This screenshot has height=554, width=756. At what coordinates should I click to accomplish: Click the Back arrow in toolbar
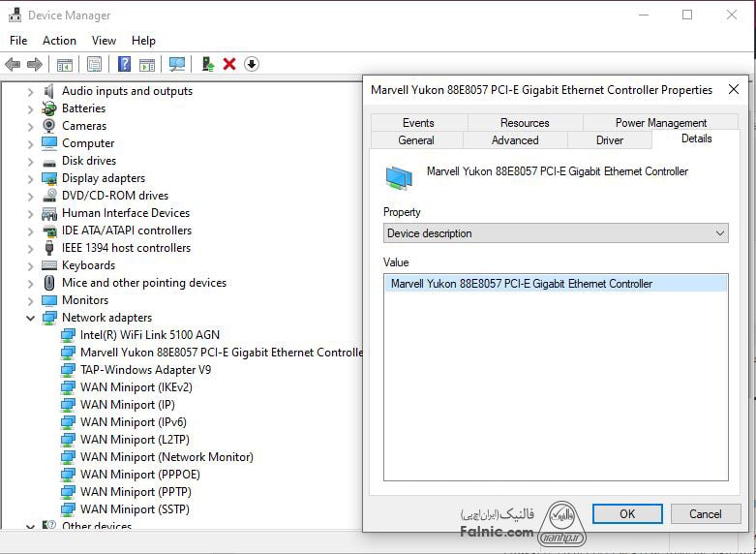tap(13, 64)
